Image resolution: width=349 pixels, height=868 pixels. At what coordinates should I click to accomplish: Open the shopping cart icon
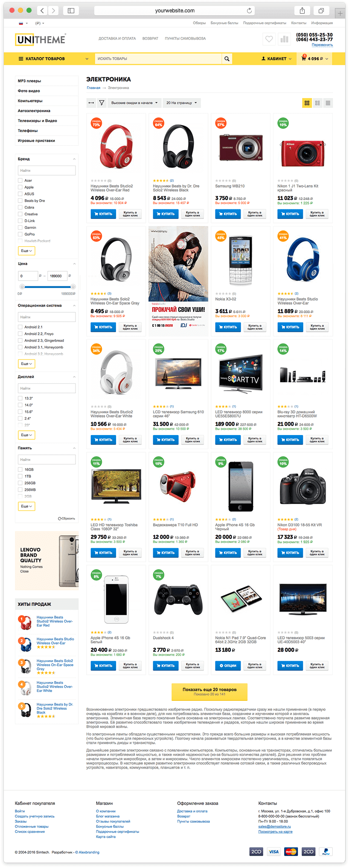304,58
